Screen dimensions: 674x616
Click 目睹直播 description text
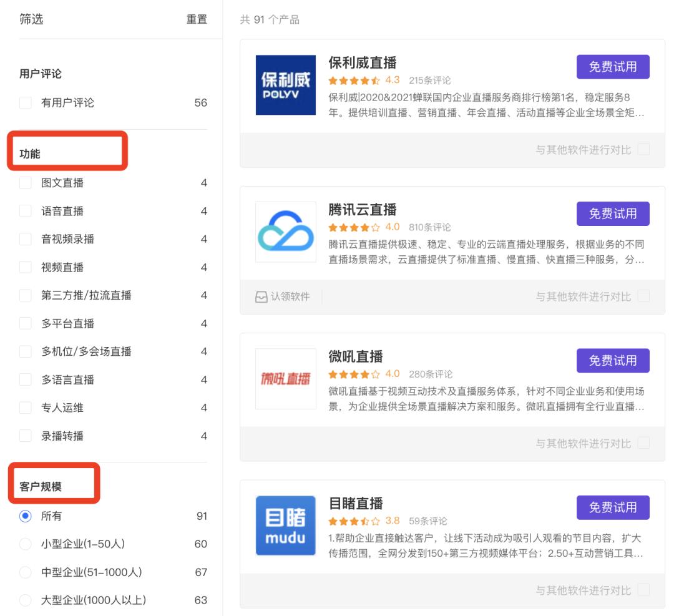tap(486, 546)
